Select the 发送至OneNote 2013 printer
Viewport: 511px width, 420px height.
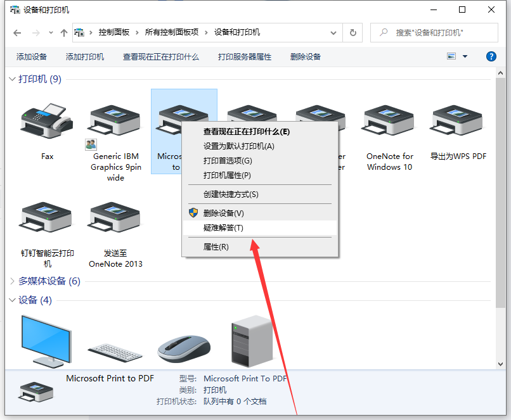pyautogui.click(x=115, y=215)
